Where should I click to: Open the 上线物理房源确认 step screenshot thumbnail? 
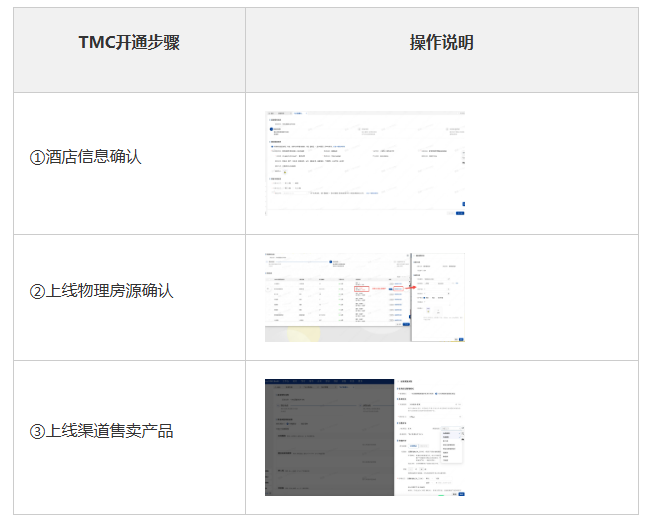click(x=365, y=297)
